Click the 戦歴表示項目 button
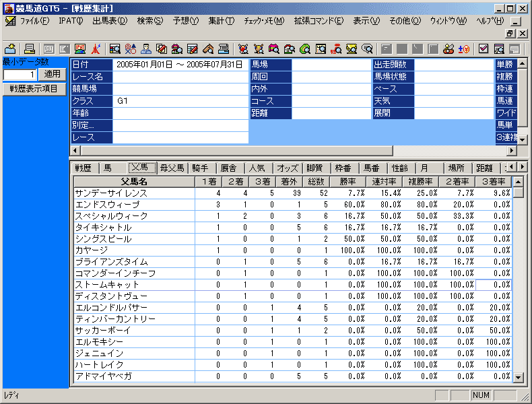The image size is (532, 404). 34,89
